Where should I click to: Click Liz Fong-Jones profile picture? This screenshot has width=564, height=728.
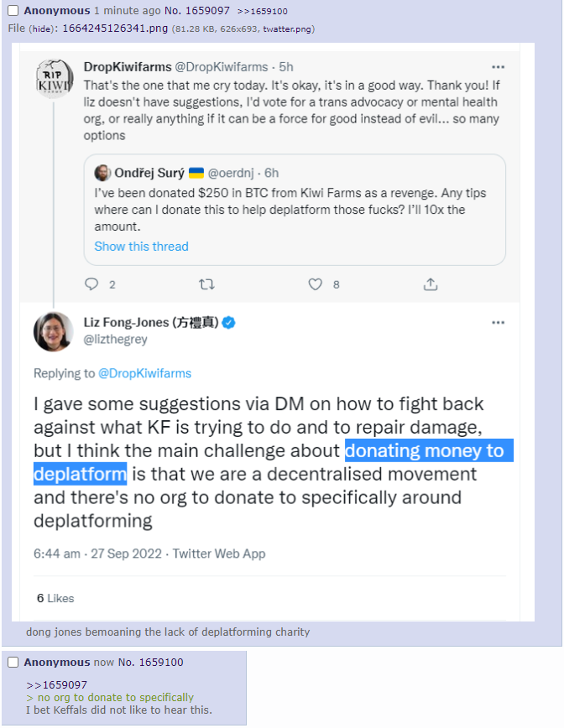pos(54,331)
